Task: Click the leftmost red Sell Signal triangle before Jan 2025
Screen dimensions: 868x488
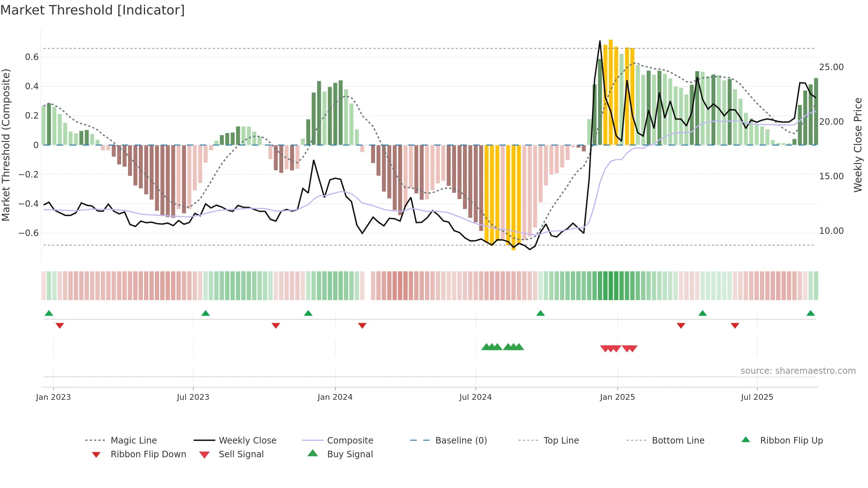Action: point(605,349)
